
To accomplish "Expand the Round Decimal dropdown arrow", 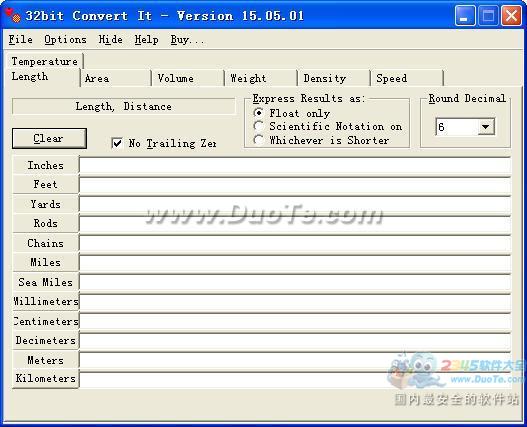I will coord(485,127).
